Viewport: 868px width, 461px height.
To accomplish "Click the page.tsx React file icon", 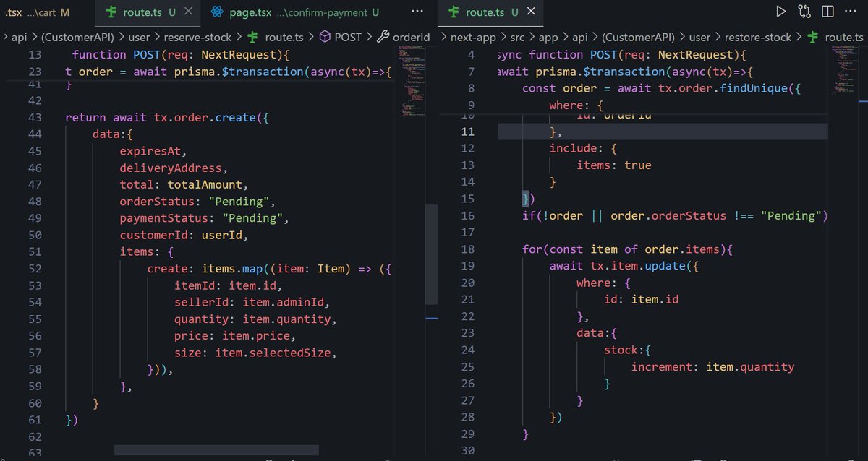I will click(x=216, y=12).
